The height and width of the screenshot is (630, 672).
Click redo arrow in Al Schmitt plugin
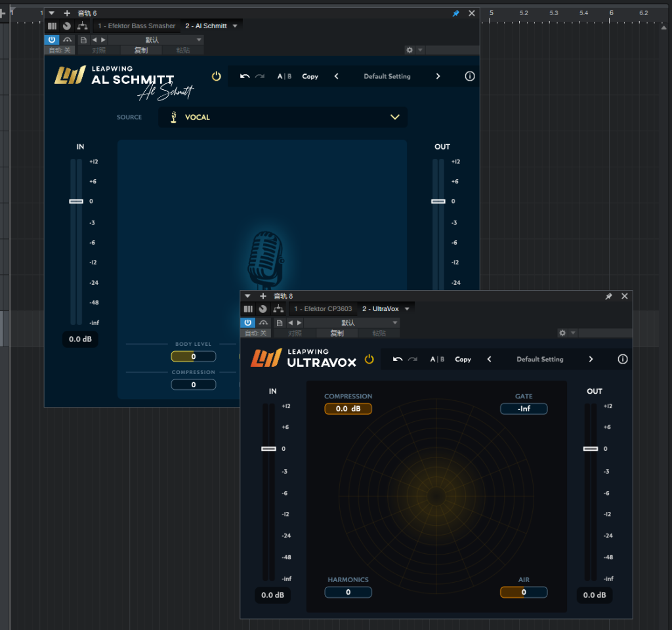click(260, 76)
